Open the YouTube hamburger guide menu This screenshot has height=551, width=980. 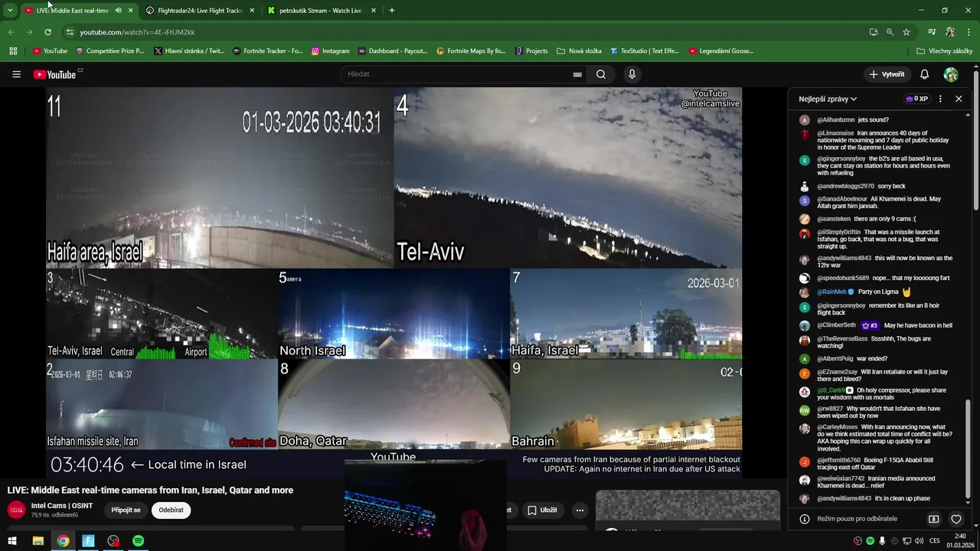pyautogui.click(x=16, y=74)
